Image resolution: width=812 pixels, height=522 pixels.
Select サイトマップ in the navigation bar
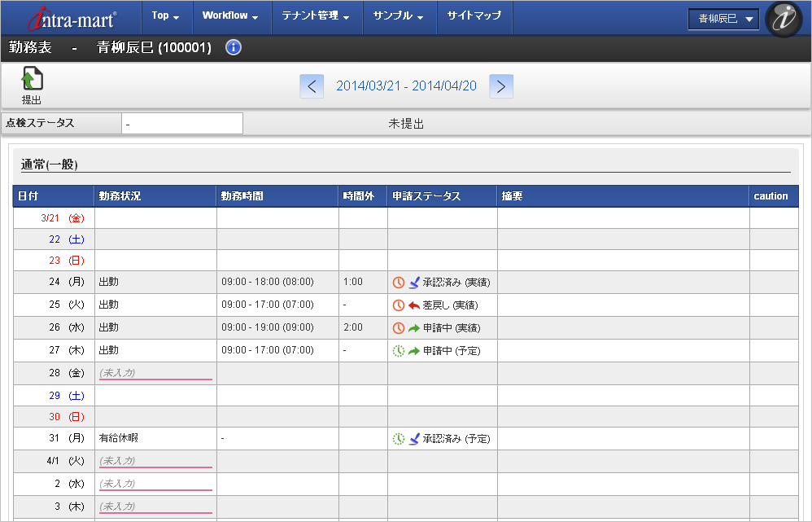pyautogui.click(x=474, y=16)
